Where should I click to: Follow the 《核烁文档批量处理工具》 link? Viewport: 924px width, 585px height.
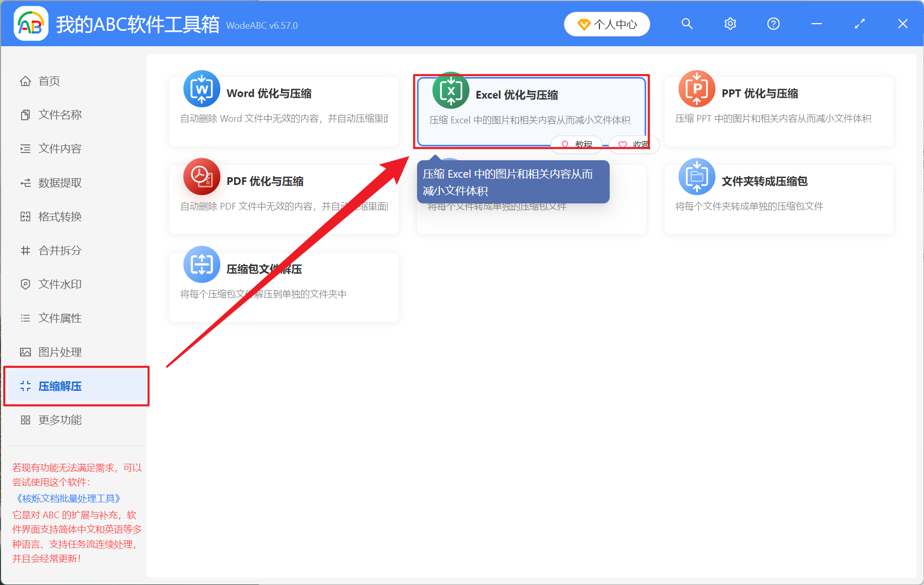68,499
